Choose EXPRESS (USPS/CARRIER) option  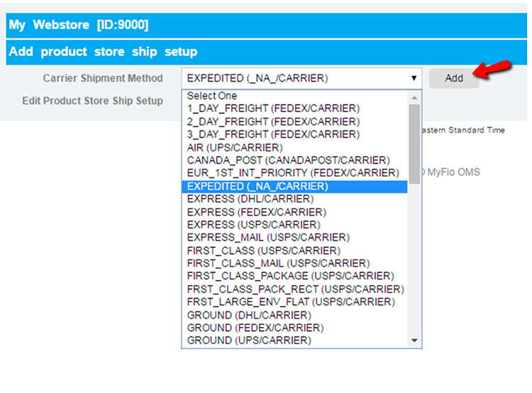pos(294,225)
